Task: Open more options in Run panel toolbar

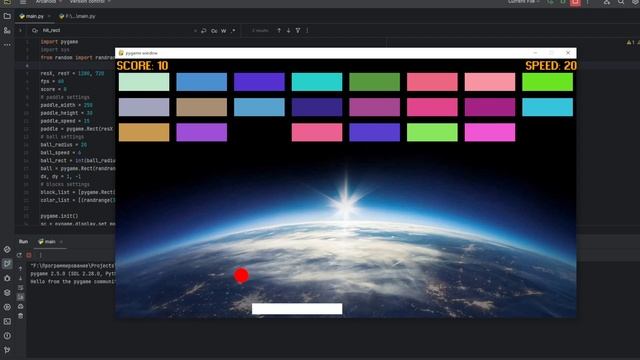Action: [40, 255]
